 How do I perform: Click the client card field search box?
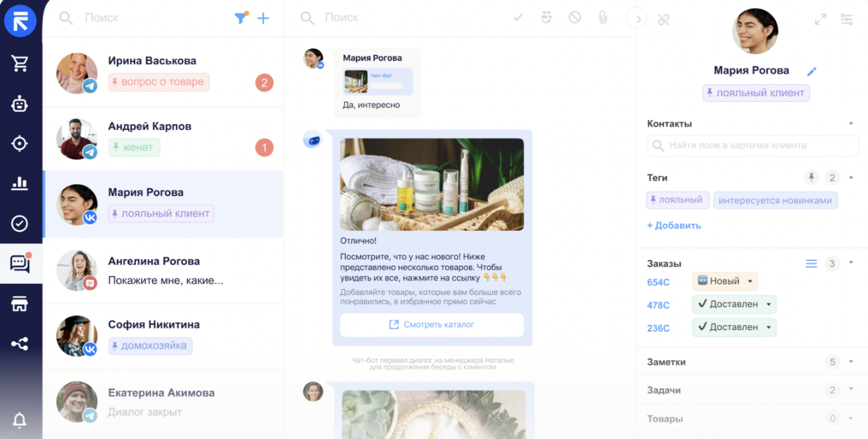click(753, 145)
